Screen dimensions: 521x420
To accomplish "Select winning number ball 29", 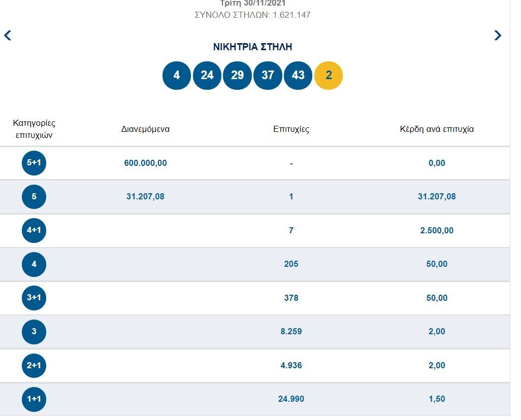I will pyautogui.click(x=237, y=76).
